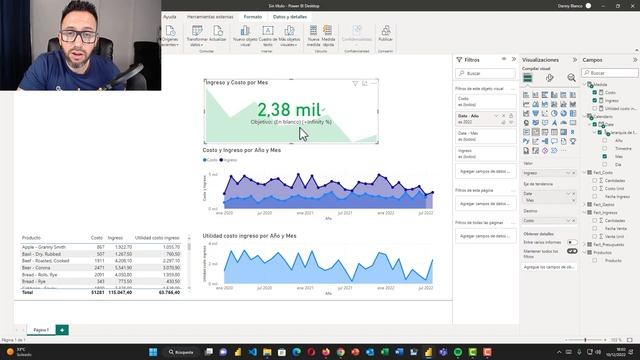640x360 pixels.
Task: Collapse the Filtros pane with its chevron
Action: (x=513, y=59)
